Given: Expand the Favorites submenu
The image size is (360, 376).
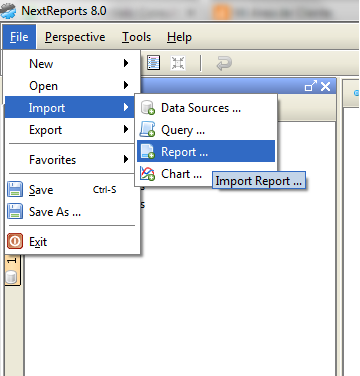Looking at the screenshot, I should click(70, 159).
